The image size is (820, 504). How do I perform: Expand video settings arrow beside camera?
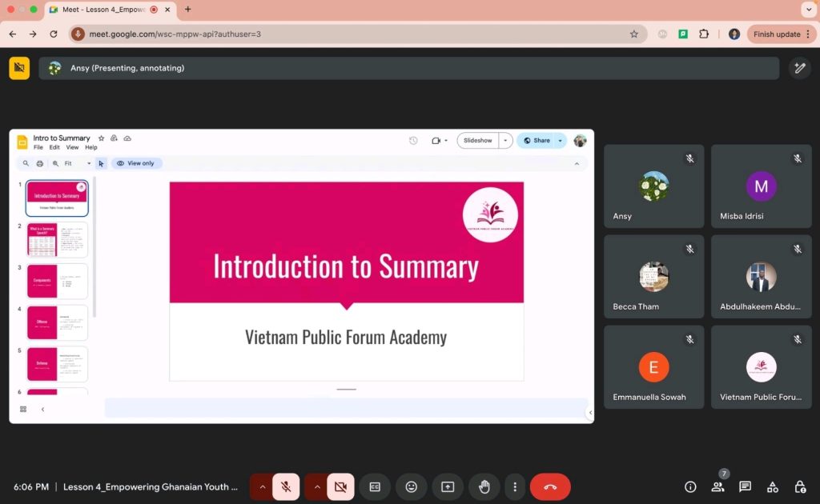[x=317, y=486]
